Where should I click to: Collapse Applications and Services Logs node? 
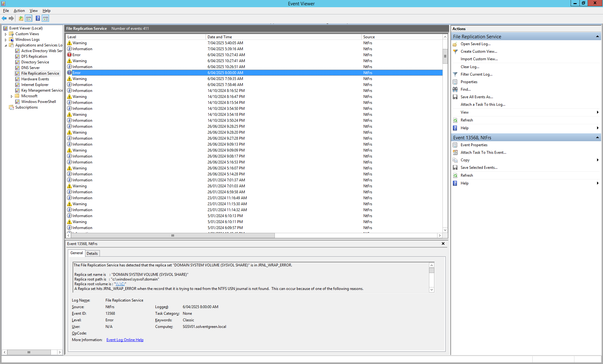(x=6, y=45)
